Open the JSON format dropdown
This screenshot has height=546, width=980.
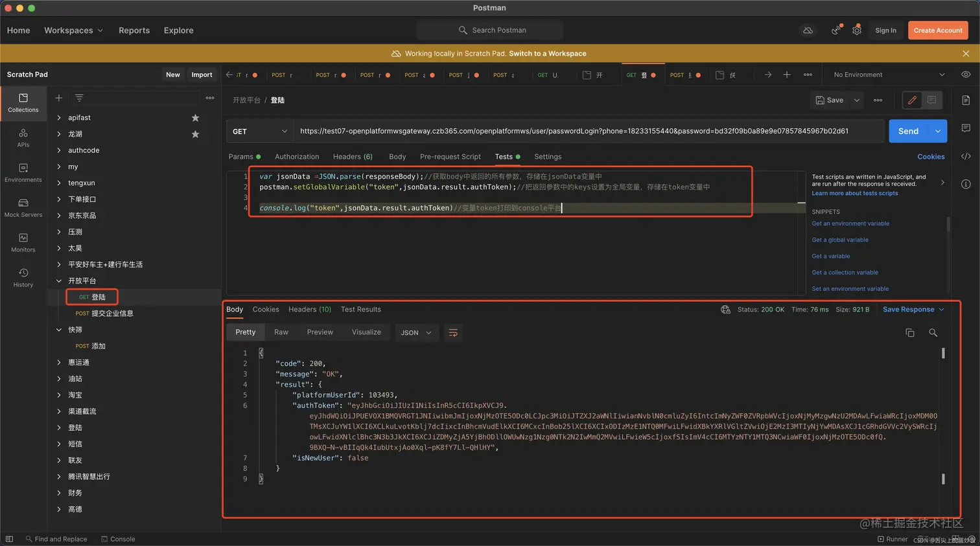(415, 332)
